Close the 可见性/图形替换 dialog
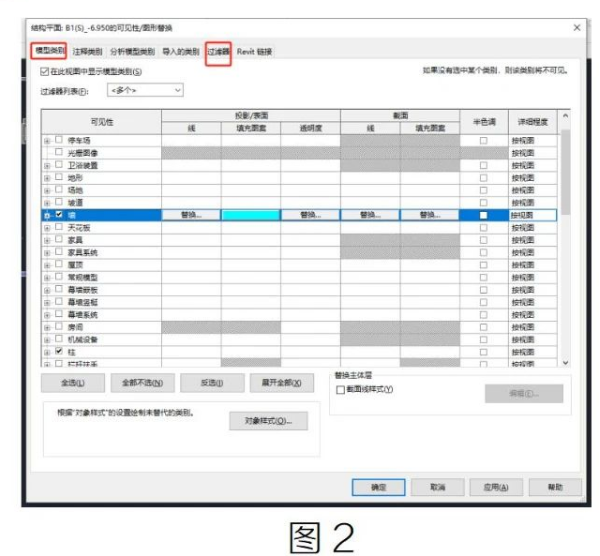 [577, 28]
